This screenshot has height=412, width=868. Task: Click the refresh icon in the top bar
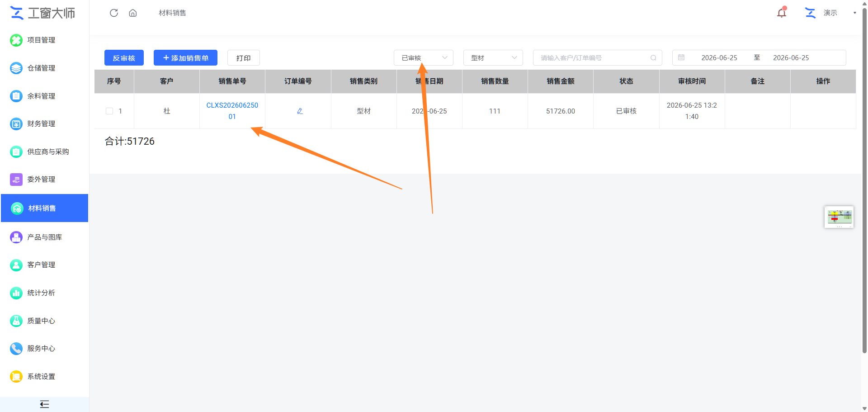(x=114, y=13)
